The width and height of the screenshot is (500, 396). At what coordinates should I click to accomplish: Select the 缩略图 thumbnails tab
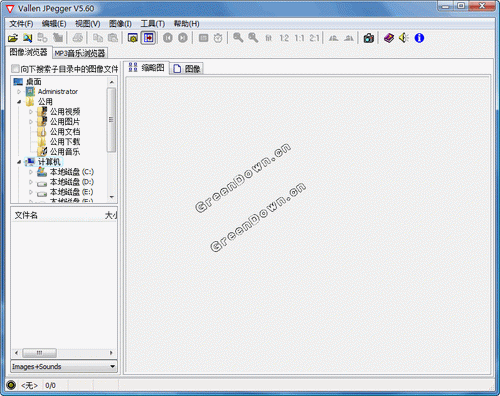coord(146,68)
